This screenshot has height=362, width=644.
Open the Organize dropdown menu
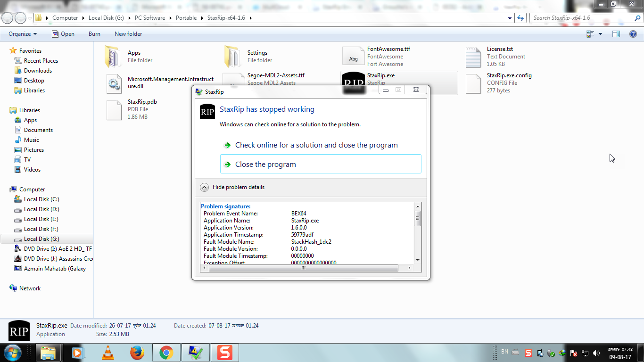23,34
